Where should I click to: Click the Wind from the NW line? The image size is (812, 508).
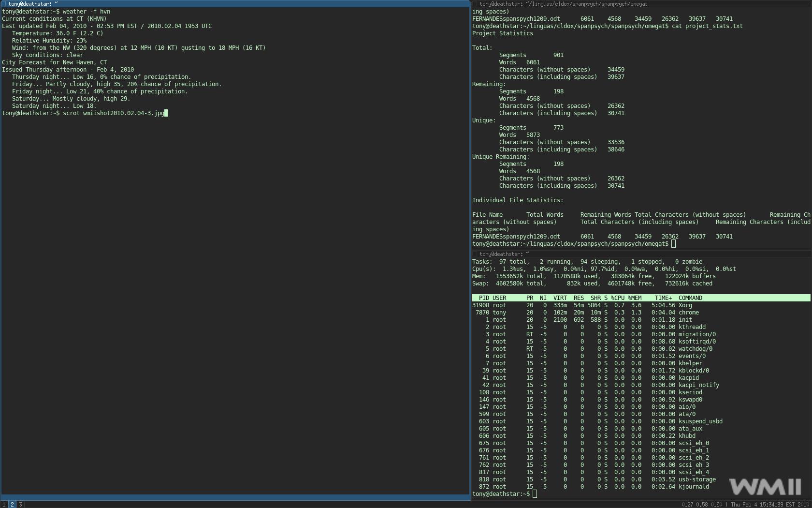tap(139, 48)
